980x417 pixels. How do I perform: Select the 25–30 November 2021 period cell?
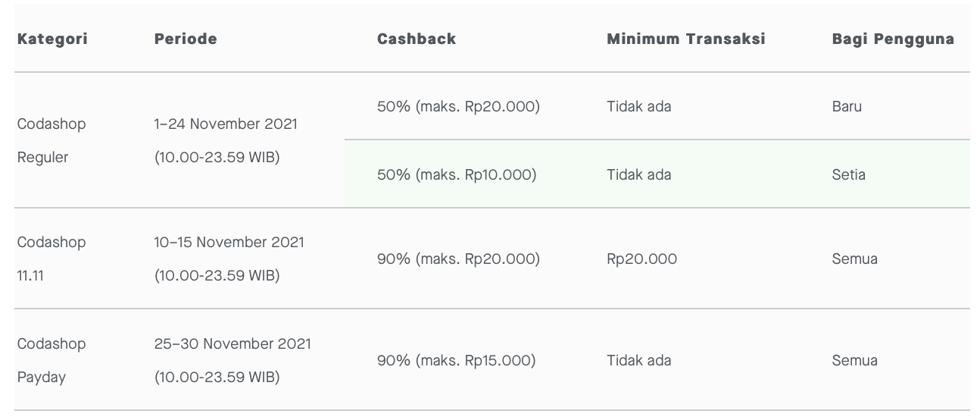pyautogui.click(x=233, y=360)
